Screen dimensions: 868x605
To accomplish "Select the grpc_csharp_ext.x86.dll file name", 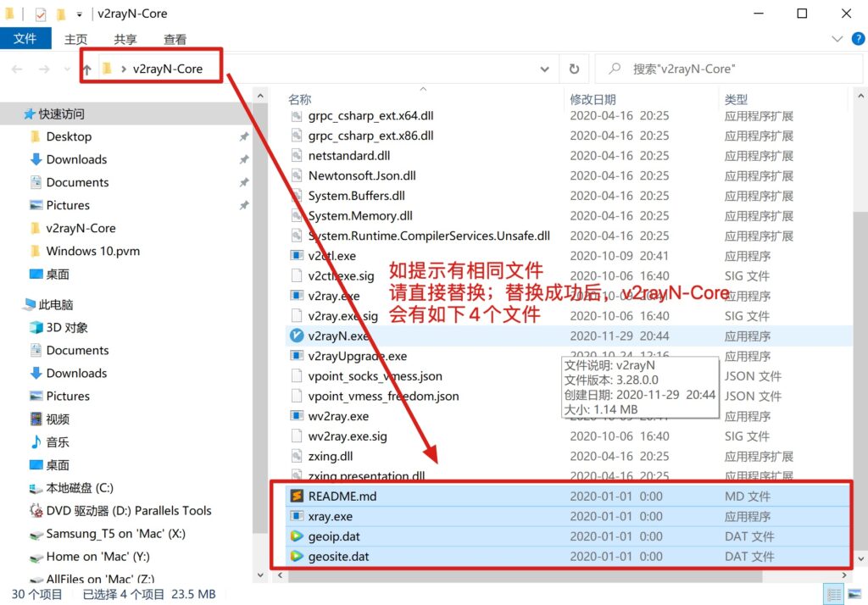I will (371, 136).
